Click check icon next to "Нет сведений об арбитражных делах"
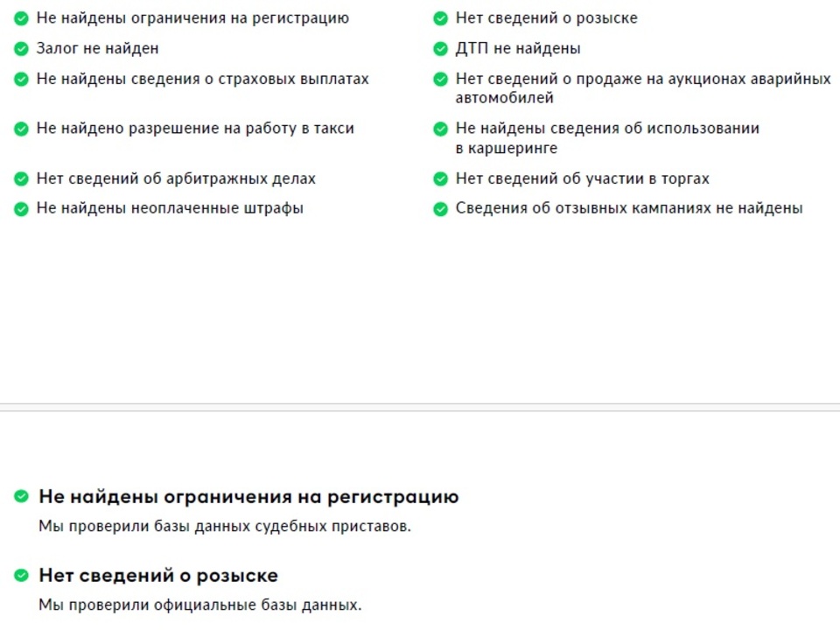 pyautogui.click(x=21, y=178)
